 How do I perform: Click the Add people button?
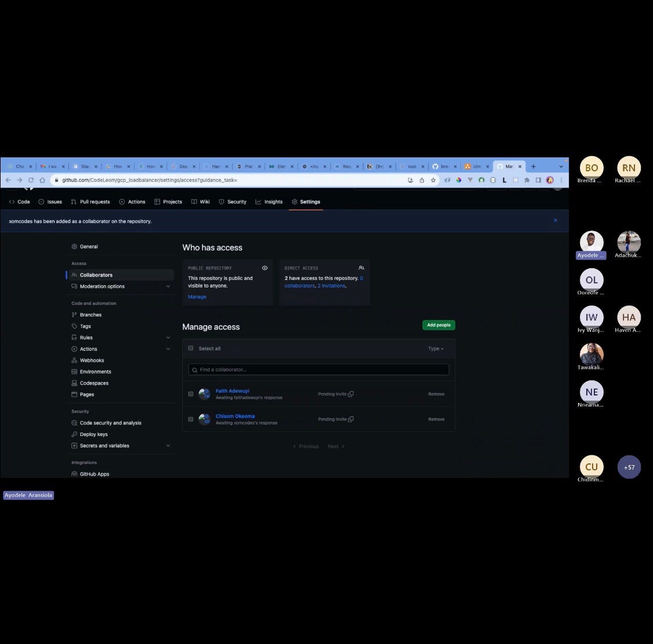point(438,325)
